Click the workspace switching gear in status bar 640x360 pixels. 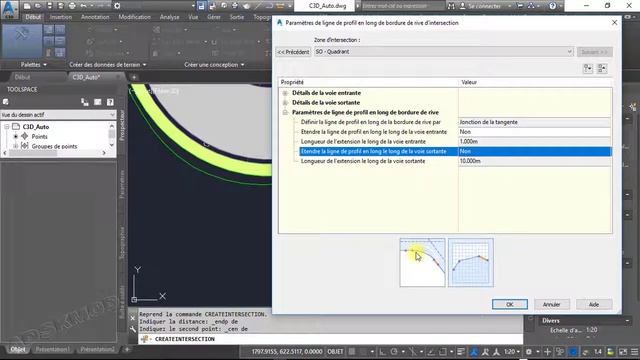tap(529, 351)
